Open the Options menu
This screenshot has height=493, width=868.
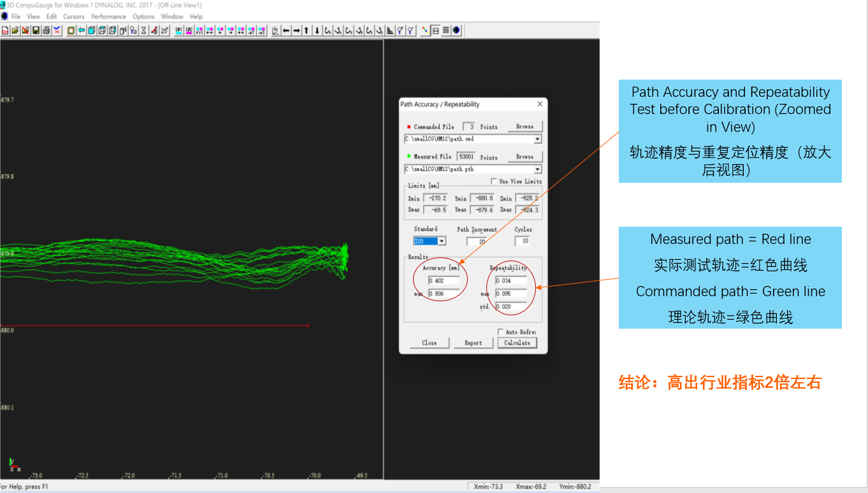click(143, 17)
